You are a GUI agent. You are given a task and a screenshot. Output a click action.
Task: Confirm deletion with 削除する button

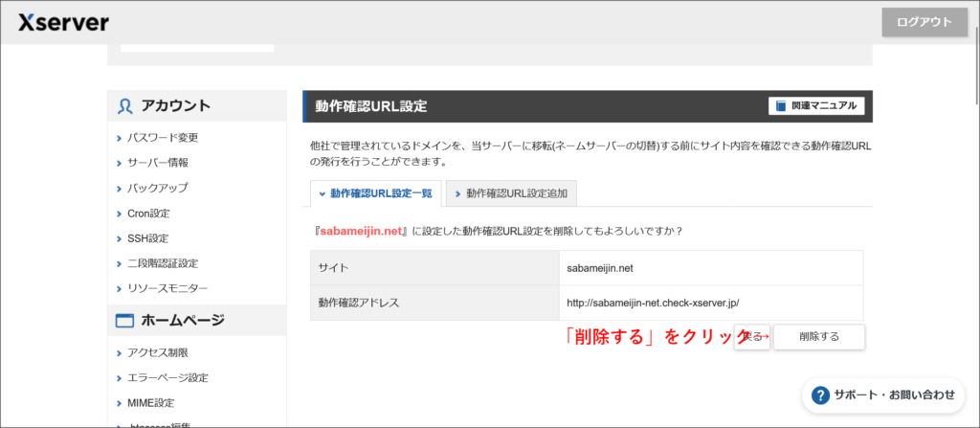point(818,336)
